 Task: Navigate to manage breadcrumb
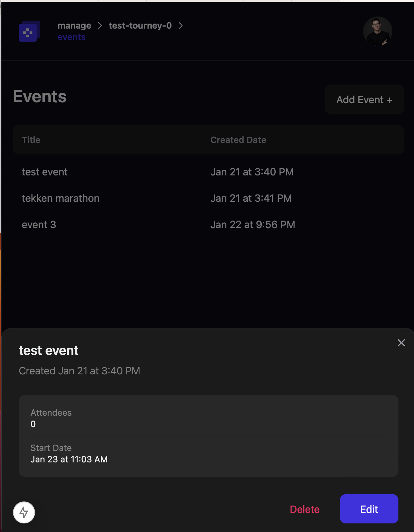pos(74,25)
